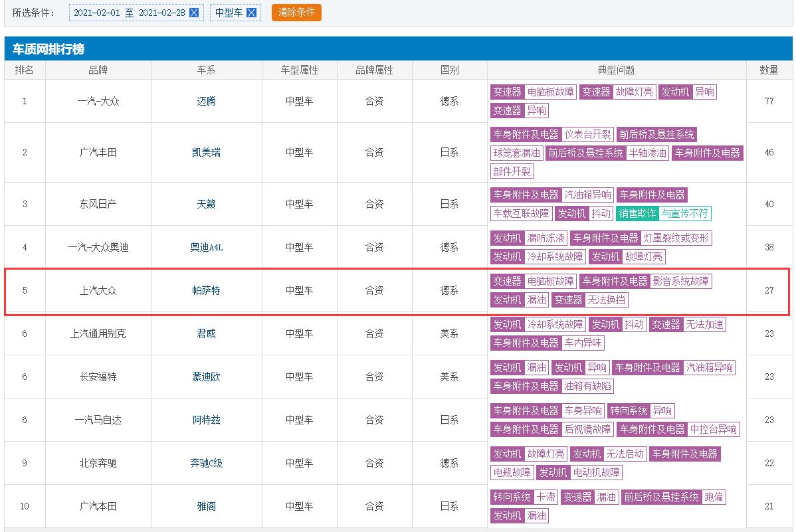Select the 电动机故障 tag in the 奔驰C级 row
The width and height of the screenshot is (796, 532).
click(x=596, y=472)
